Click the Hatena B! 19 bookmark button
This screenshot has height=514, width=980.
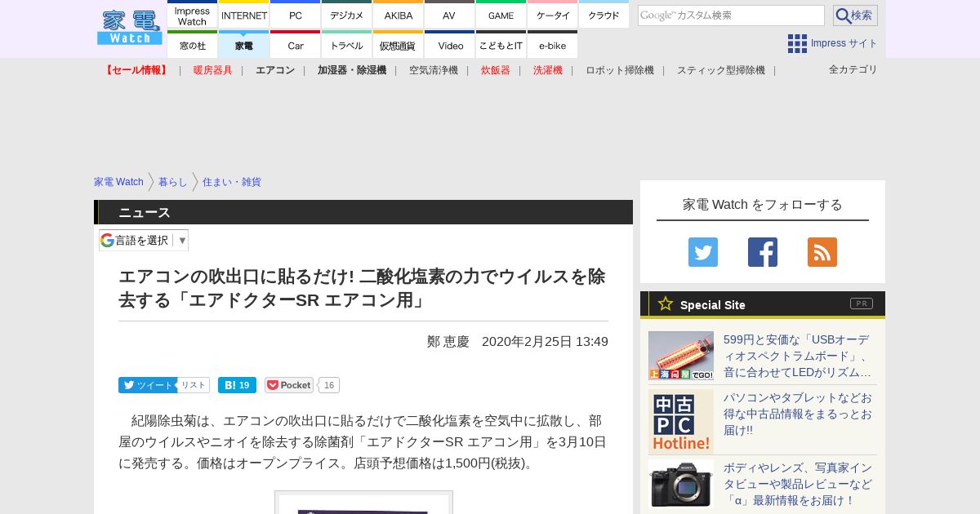[237, 385]
